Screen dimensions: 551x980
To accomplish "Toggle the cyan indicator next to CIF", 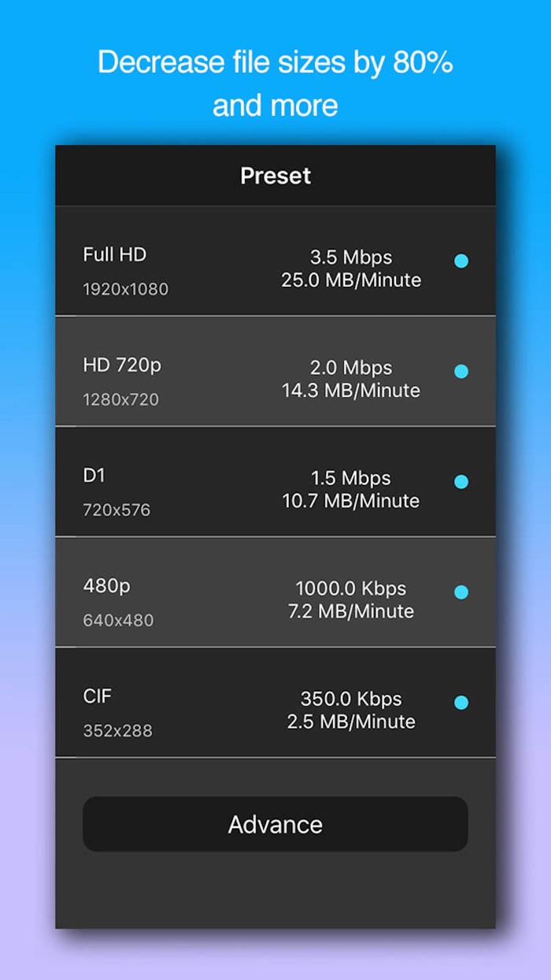I will (x=461, y=702).
